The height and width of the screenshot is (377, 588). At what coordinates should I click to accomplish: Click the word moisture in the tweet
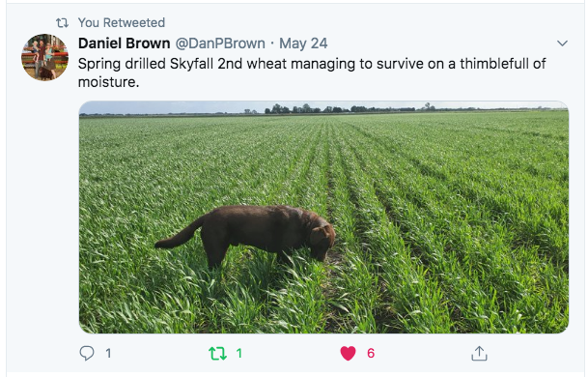(108, 82)
